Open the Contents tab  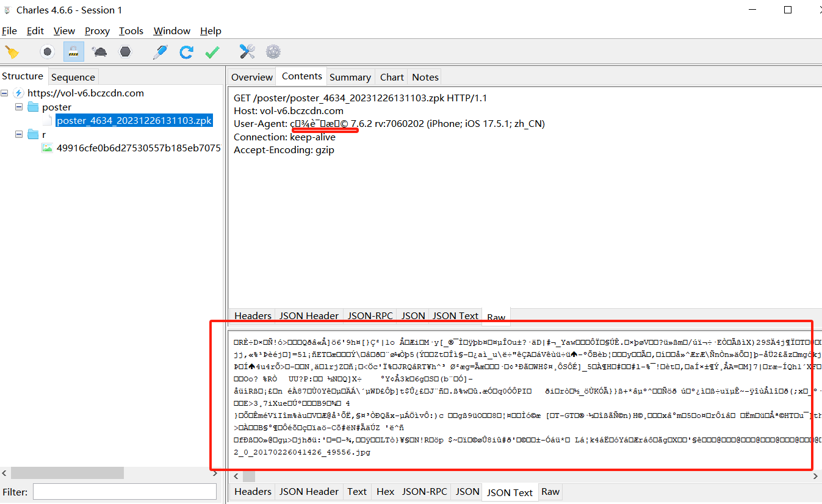(x=301, y=76)
